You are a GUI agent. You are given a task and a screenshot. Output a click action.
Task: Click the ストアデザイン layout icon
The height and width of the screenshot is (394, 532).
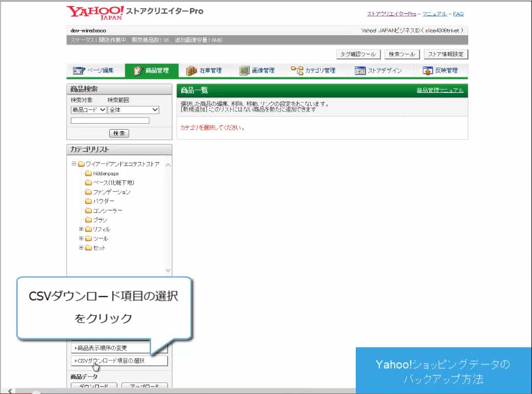point(360,71)
